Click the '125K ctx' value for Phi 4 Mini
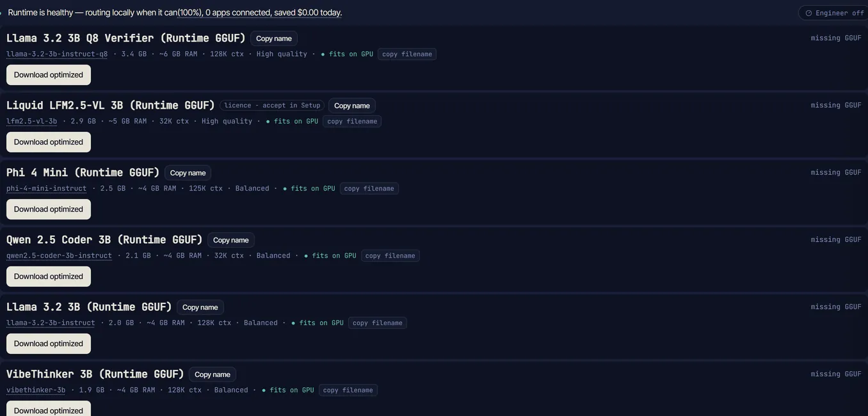The height and width of the screenshot is (416, 868). [205, 189]
